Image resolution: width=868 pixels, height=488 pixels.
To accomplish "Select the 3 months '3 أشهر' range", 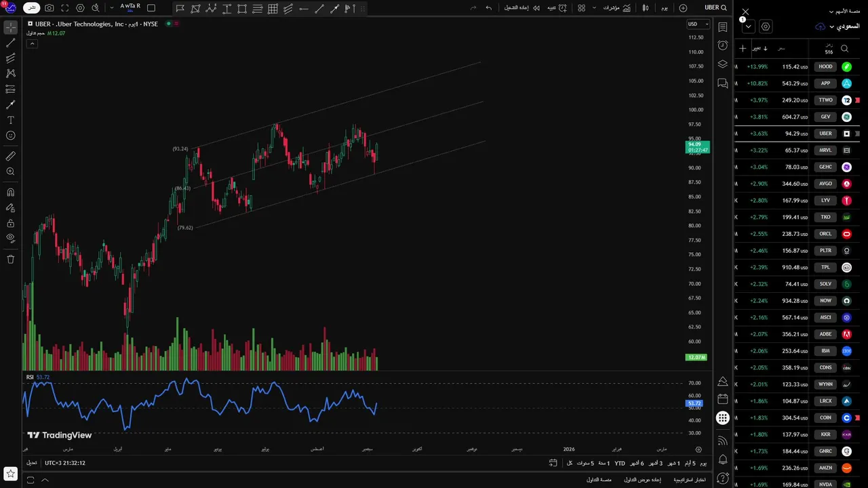I will (x=656, y=464).
